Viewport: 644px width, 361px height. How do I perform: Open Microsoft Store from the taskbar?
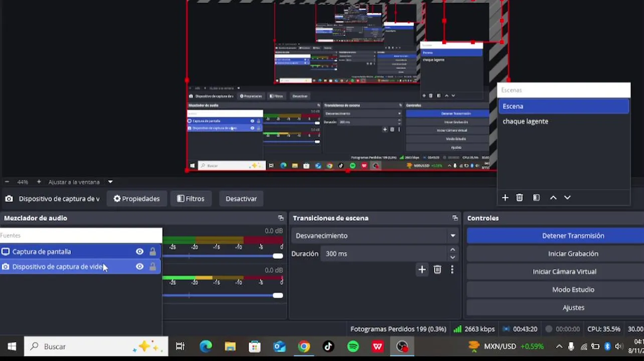pyautogui.click(x=255, y=346)
